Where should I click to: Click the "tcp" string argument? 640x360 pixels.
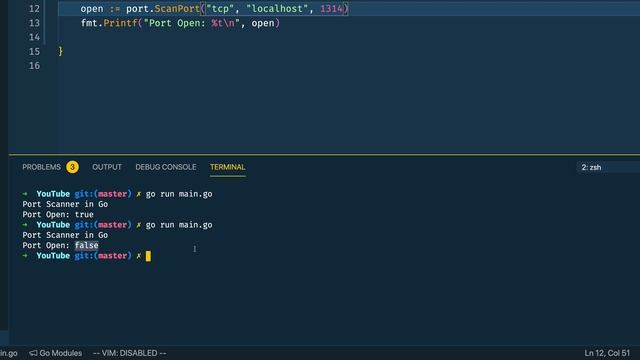coord(220,9)
